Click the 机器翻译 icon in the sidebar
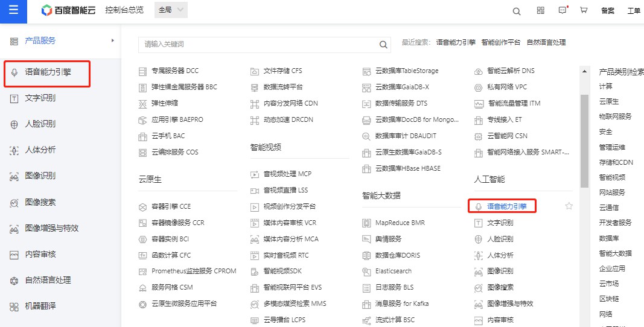The width and height of the screenshot is (644, 327). [14, 306]
